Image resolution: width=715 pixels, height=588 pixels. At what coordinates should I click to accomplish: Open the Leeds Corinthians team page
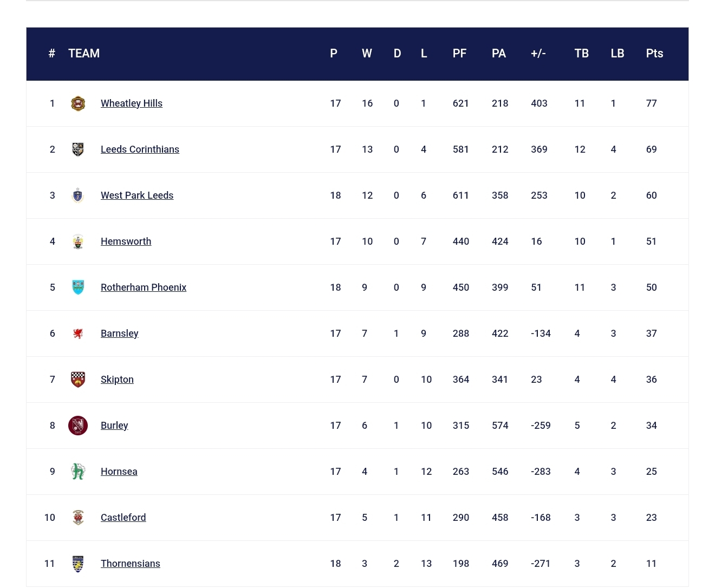tap(140, 149)
